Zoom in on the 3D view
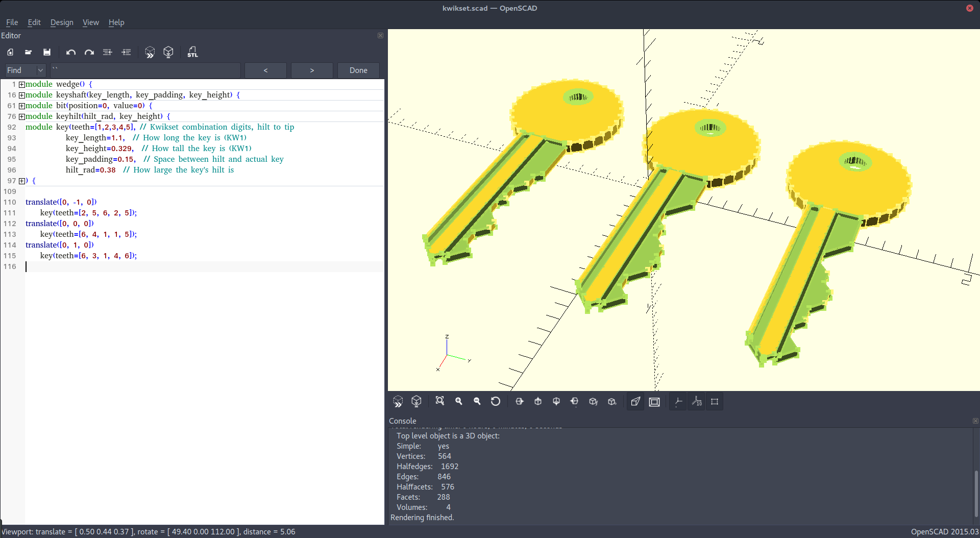 tap(459, 402)
